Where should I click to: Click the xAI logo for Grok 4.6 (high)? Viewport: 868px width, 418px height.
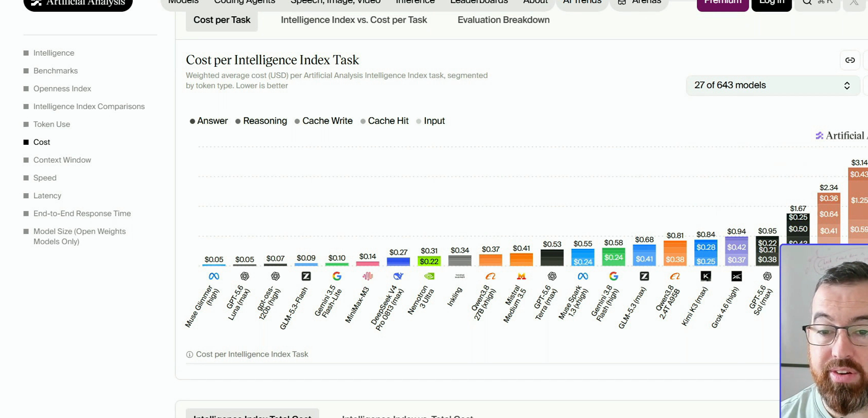737,276
